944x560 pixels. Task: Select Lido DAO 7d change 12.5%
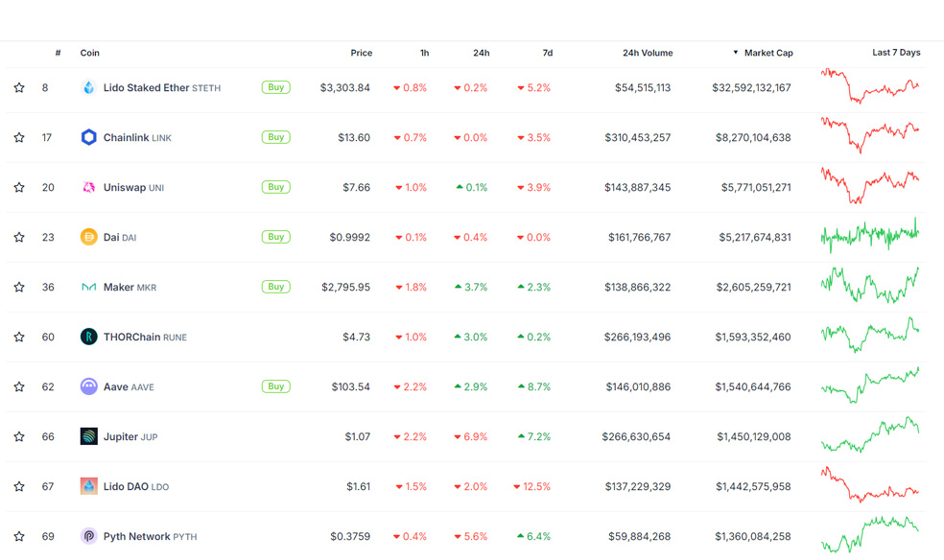[x=531, y=486]
